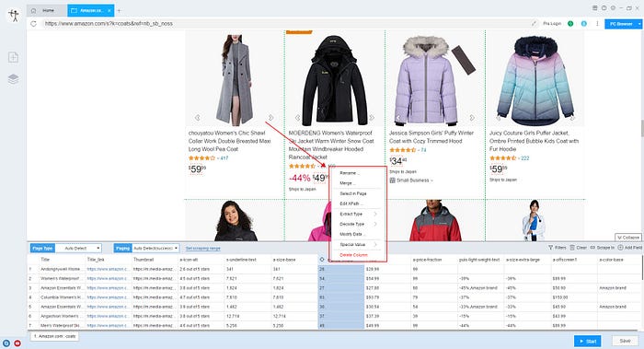This screenshot has height=349, width=644.
Task: Click previous image arrow on chouyatou coat
Action: (x=198, y=118)
